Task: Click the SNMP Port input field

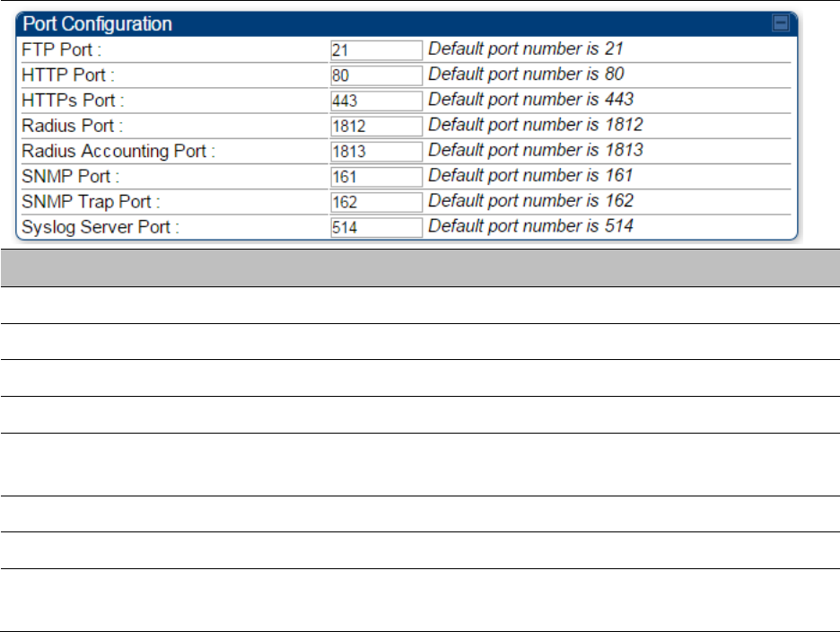Action: click(376, 176)
